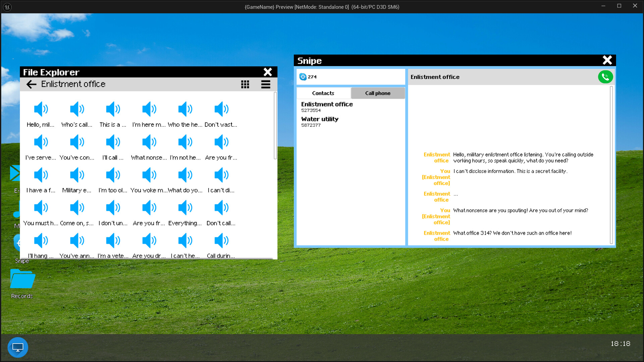Viewport: 644px width, 362px height.
Task: Click the Snipe conversation scrollbar
Action: tap(611, 165)
